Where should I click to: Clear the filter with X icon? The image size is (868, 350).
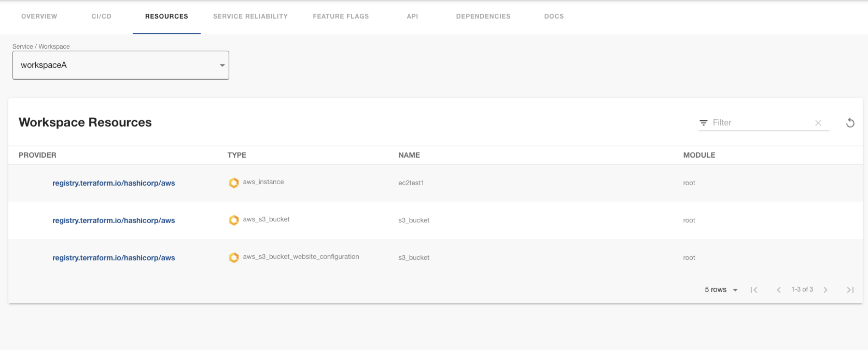pos(818,123)
